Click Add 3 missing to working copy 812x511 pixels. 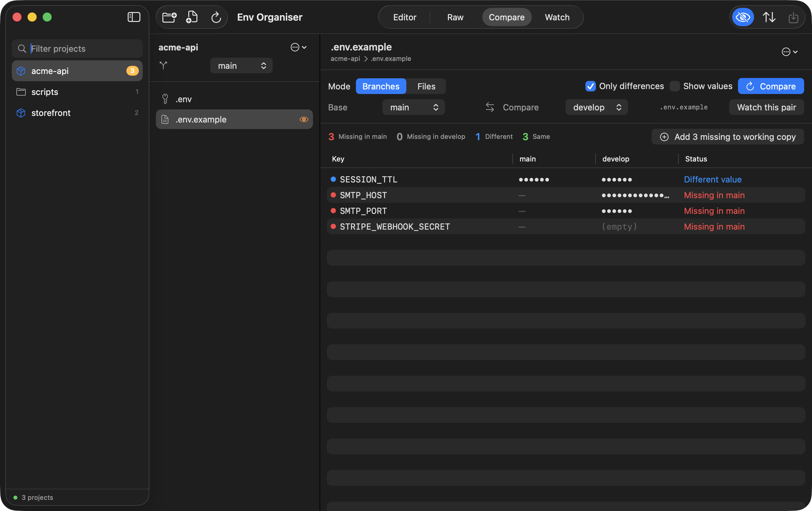click(x=727, y=137)
